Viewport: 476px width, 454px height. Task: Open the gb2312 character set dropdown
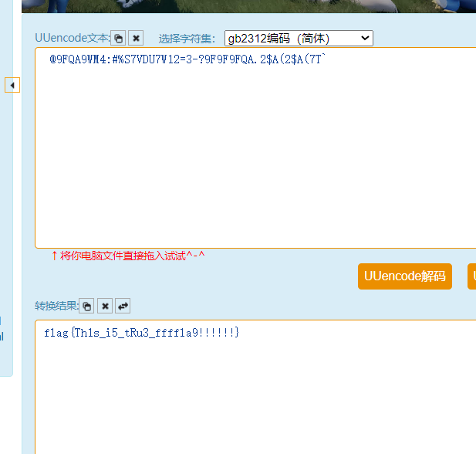click(x=299, y=39)
